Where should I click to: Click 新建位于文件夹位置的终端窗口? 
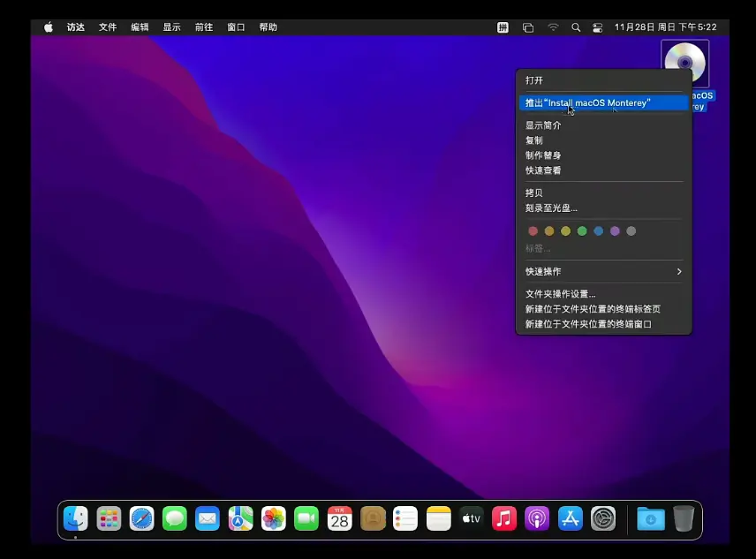[x=588, y=324]
